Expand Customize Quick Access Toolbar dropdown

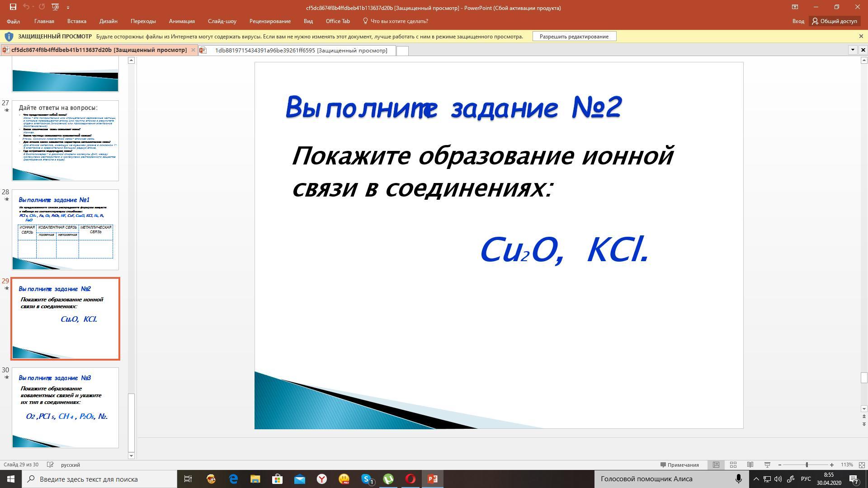tap(68, 7)
